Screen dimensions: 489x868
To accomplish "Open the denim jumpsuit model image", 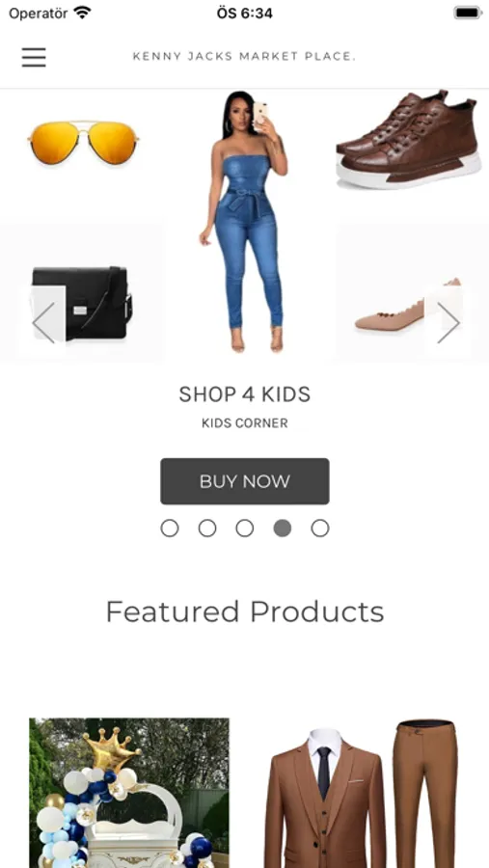I will pos(246,222).
